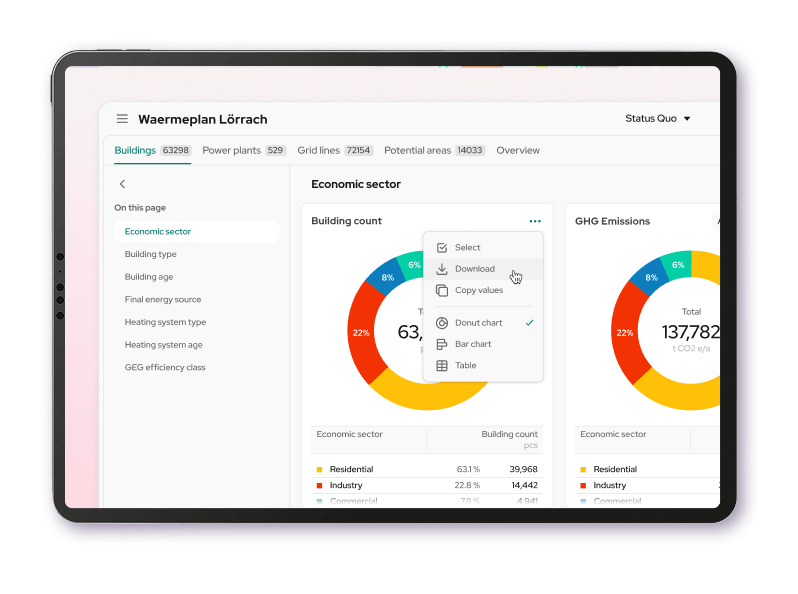The height and width of the screenshot is (594, 798).
Task: Click the Copy values icon
Action: coord(442,290)
